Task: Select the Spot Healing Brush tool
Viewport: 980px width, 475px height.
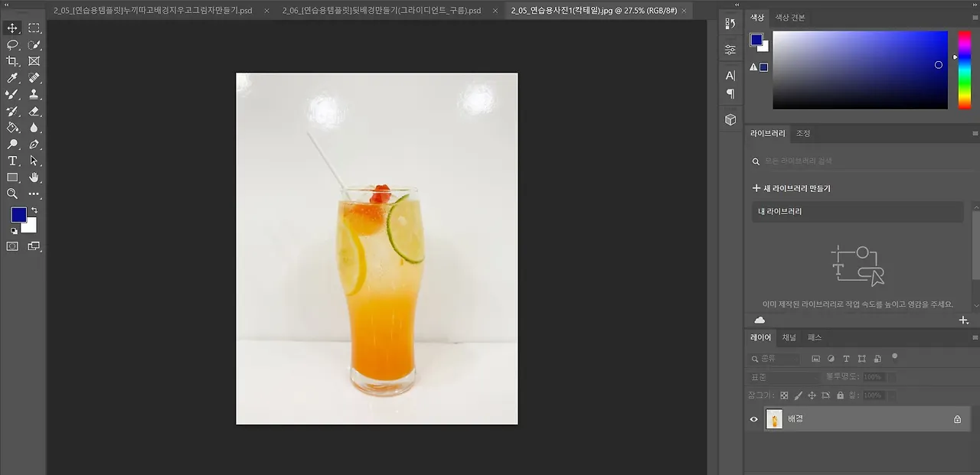Action: point(34,78)
